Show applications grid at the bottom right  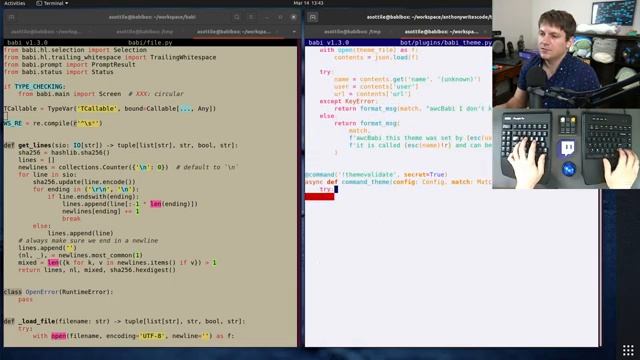click(x=628, y=350)
